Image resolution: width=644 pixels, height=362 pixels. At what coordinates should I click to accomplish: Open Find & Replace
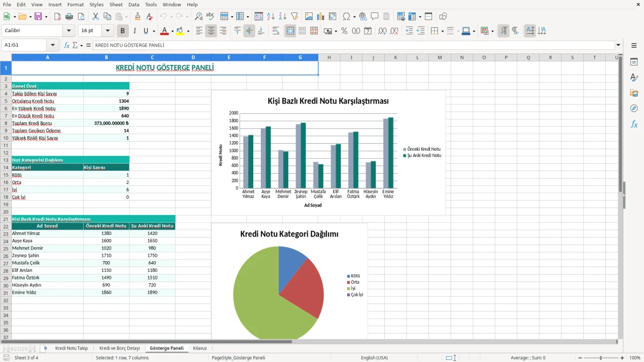(199, 17)
